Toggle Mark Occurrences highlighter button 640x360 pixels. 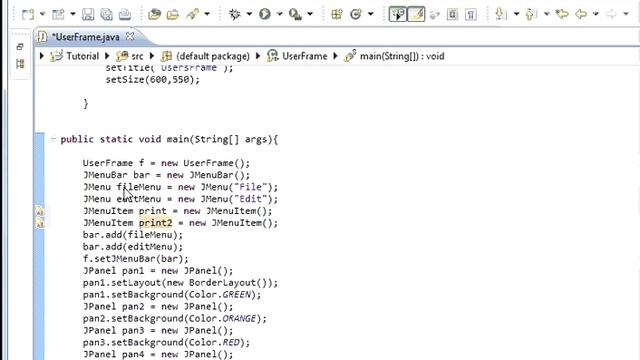(416, 14)
